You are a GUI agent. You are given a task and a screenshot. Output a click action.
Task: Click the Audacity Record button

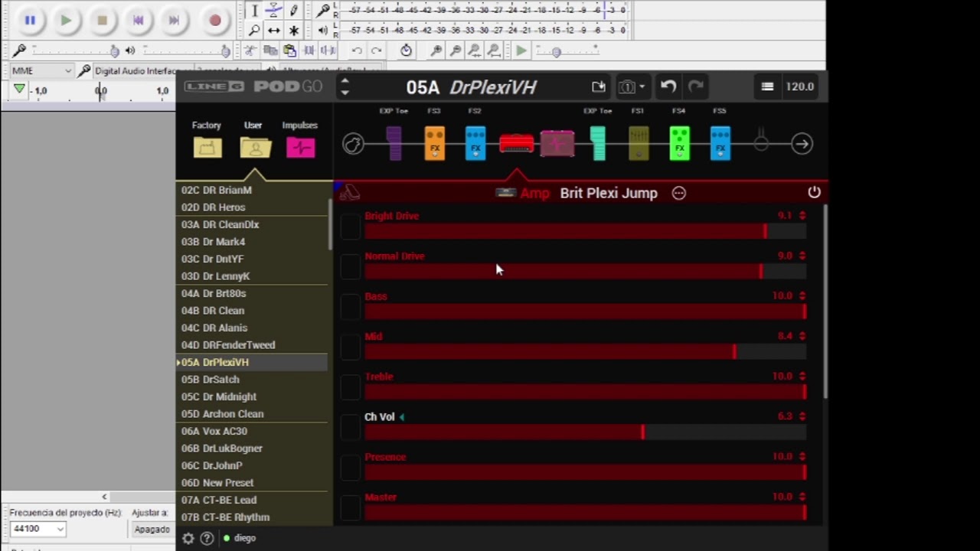215,21
